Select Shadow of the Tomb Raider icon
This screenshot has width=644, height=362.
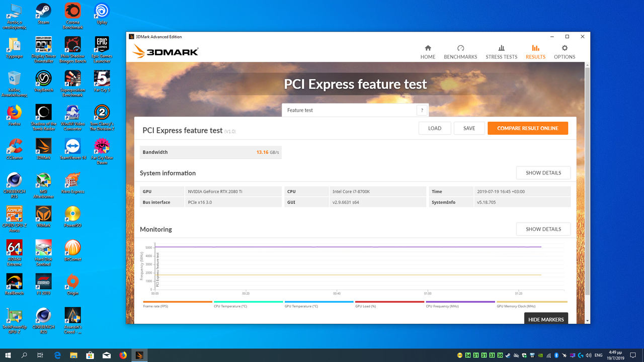43,118
